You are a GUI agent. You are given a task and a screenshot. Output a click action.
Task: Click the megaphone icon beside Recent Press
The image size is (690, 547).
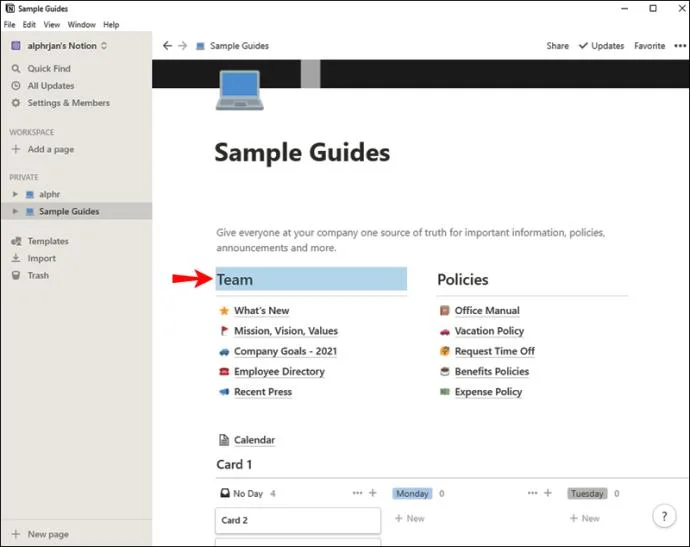coord(224,392)
